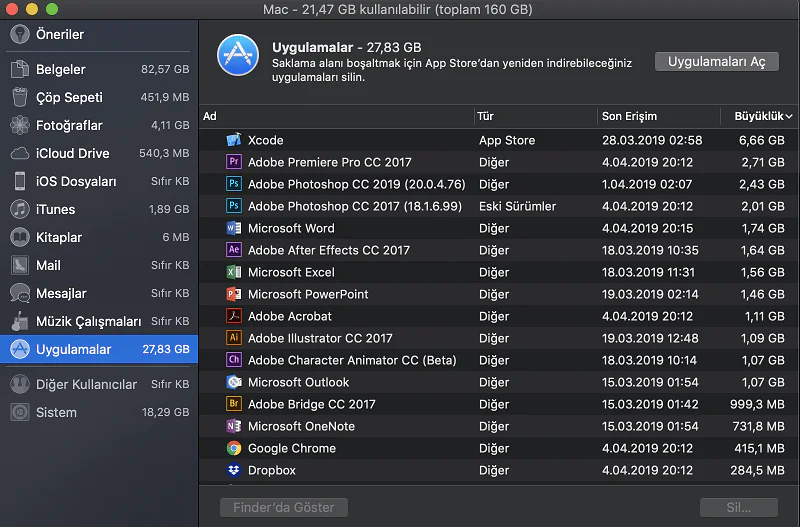Click the Dropbox app icon
Image resolution: width=800 pixels, height=527 pixels.
234,470
